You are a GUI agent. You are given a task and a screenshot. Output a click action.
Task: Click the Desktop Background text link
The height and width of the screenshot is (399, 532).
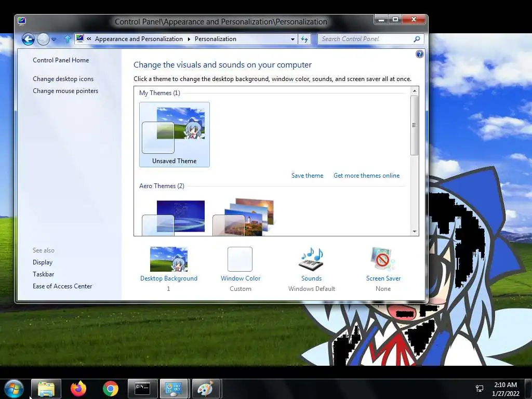(x=169, y=278)
